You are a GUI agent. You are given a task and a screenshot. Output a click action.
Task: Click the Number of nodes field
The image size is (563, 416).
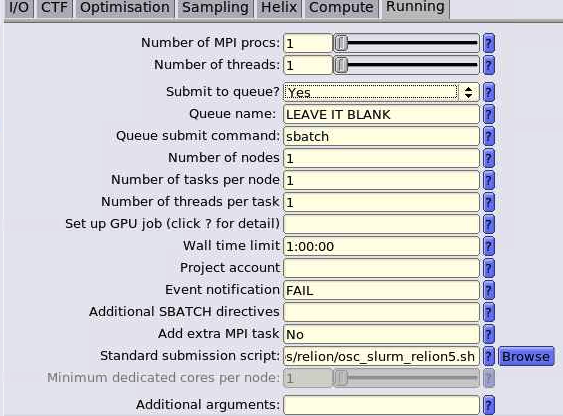(x=381, y=158)
